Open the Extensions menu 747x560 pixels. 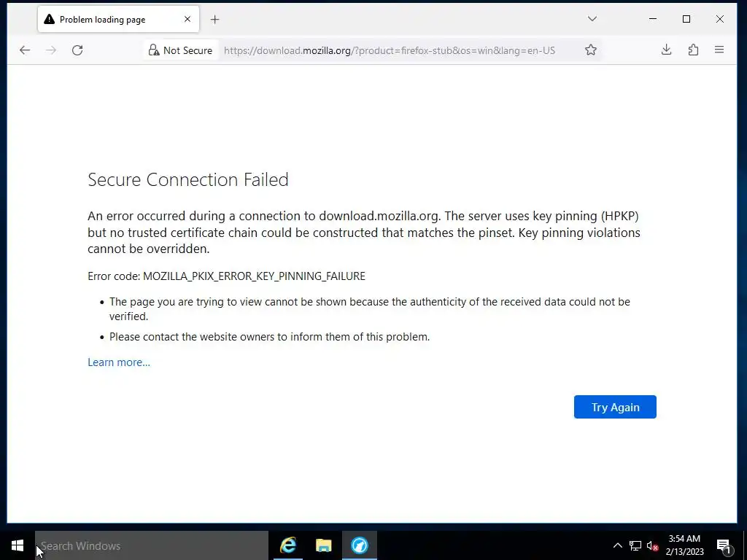click(693, 50)
